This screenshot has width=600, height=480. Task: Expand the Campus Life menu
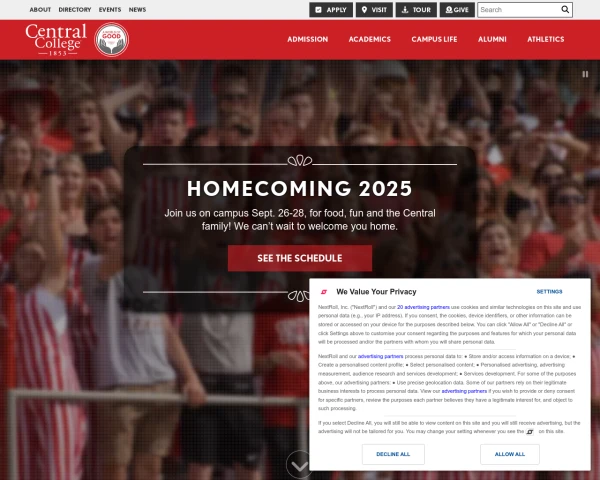(x=434, y=39)
